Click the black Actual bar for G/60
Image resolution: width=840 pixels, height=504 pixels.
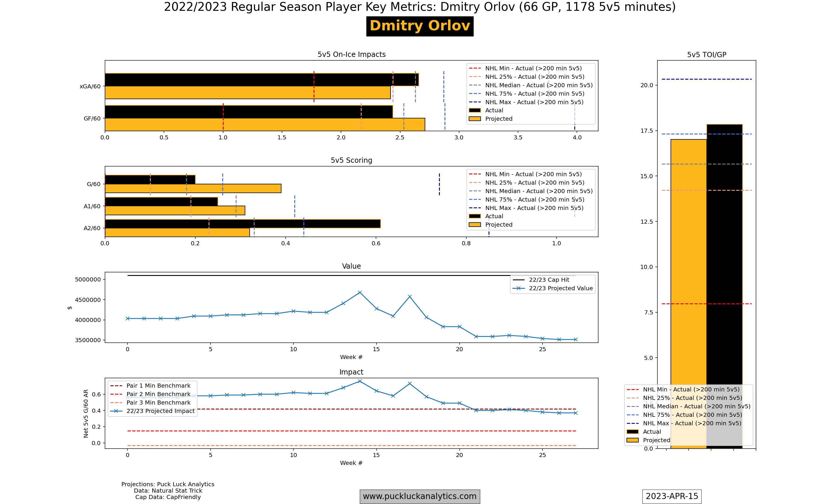tap(150, 180)
